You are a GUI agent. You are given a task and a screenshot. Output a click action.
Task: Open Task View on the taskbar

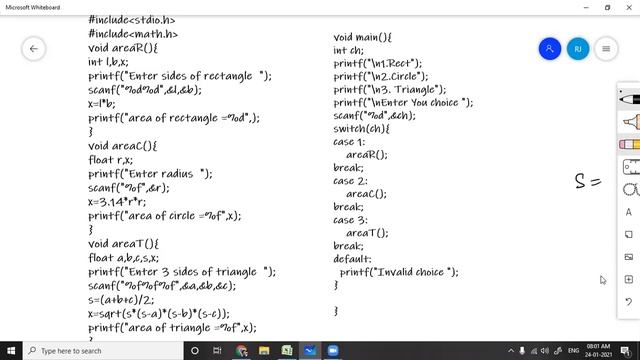click(217, 351)
